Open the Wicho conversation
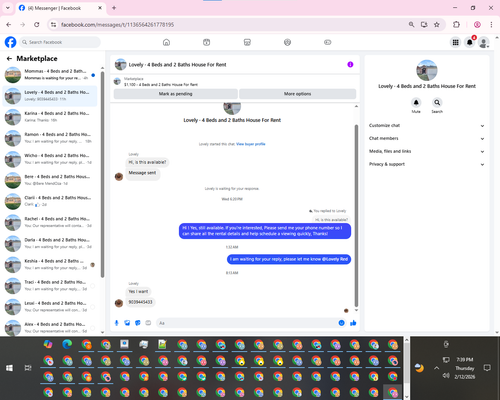500x400 pixels. pyautogui.click(x=50, y=159)
